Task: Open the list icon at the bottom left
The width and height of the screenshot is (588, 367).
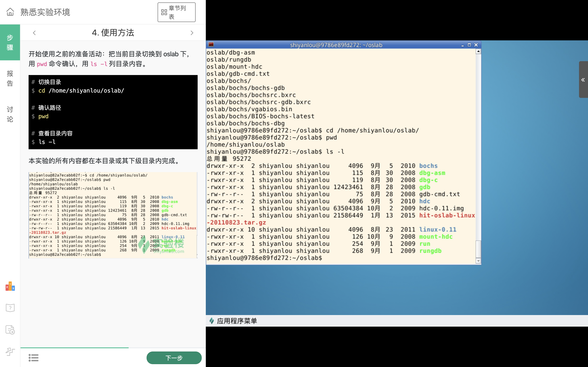Action: (x=33, y=358)
